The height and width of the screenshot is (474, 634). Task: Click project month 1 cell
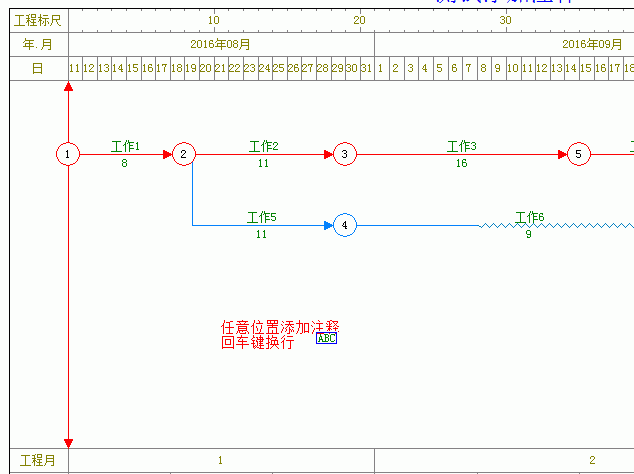[220, 460]
